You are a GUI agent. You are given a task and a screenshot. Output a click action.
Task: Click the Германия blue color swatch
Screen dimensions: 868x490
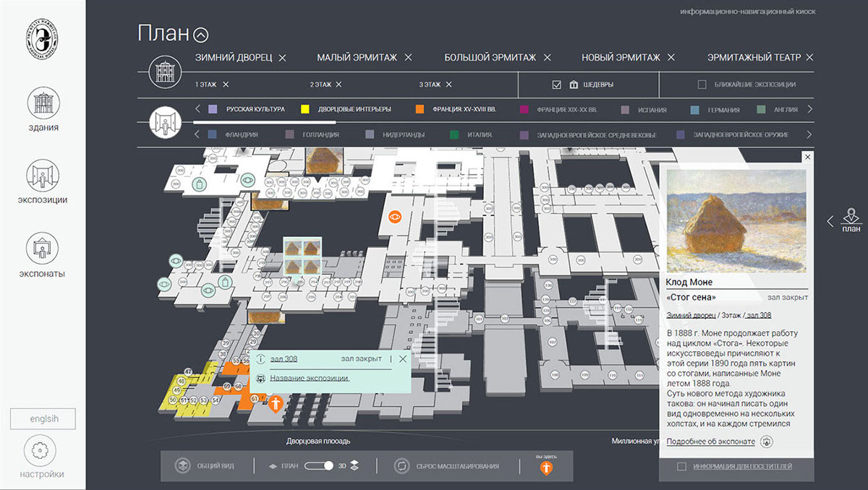click(x=694, y=110)
